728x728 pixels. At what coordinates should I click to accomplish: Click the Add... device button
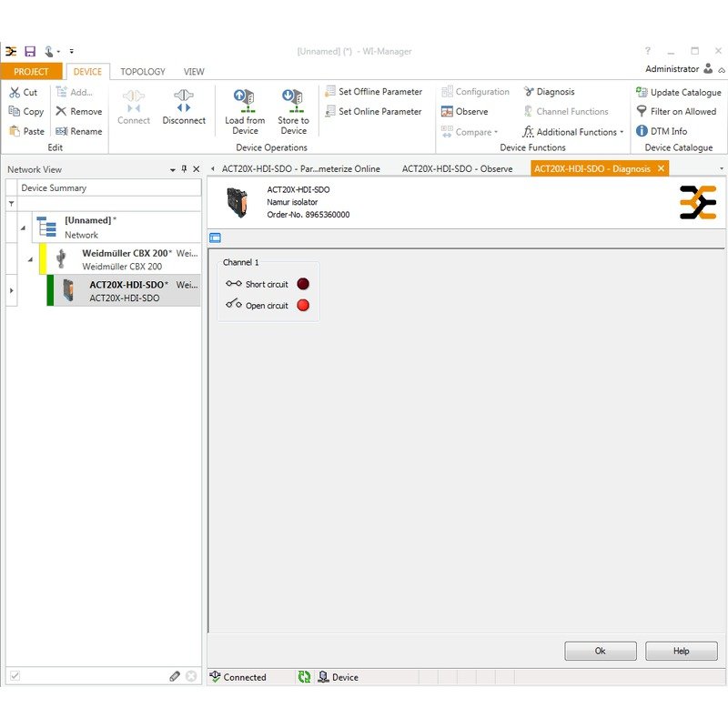pos(75,93)
